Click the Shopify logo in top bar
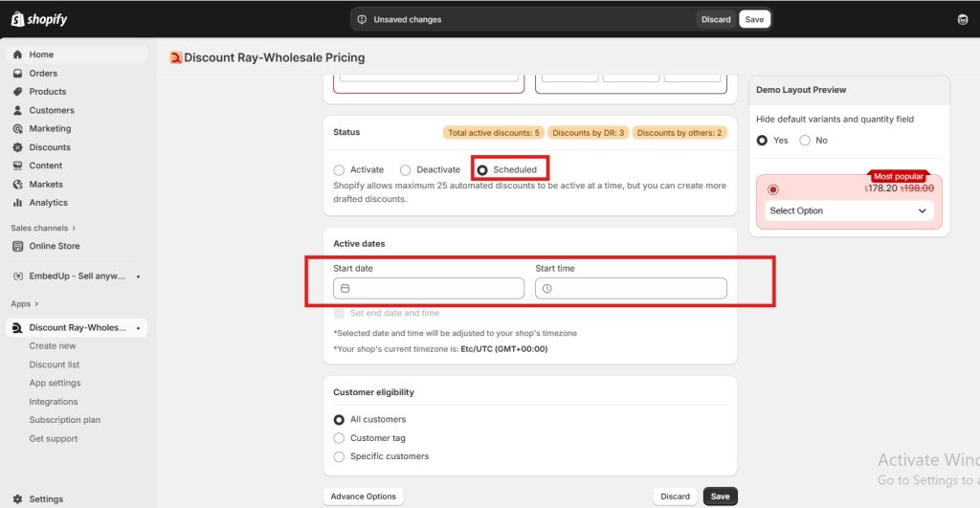This screenshot has width=980, height=508. [39, 19]
